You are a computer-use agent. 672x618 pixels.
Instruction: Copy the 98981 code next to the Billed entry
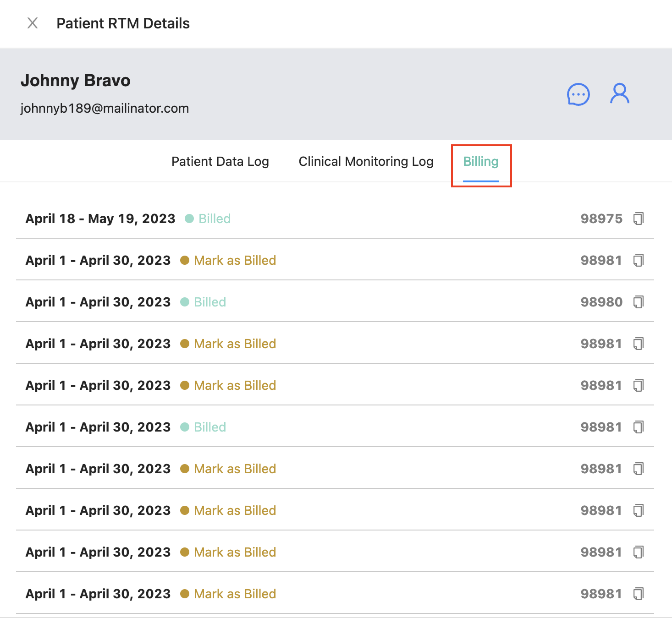coord(639,427)
